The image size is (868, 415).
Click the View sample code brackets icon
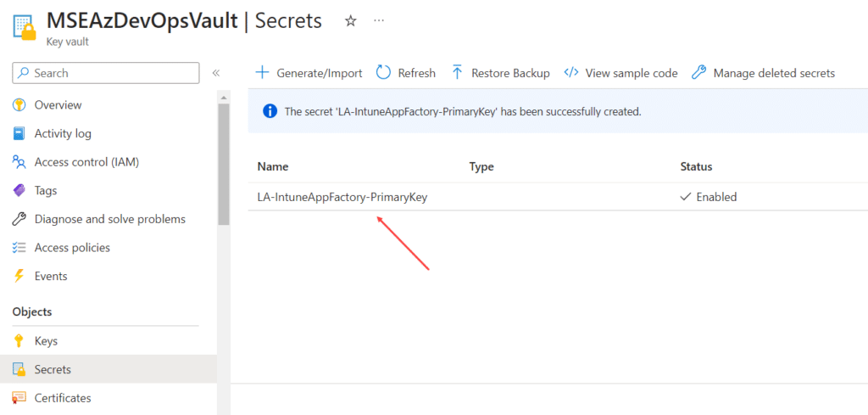pyautogui.click(x=571, y=73)
